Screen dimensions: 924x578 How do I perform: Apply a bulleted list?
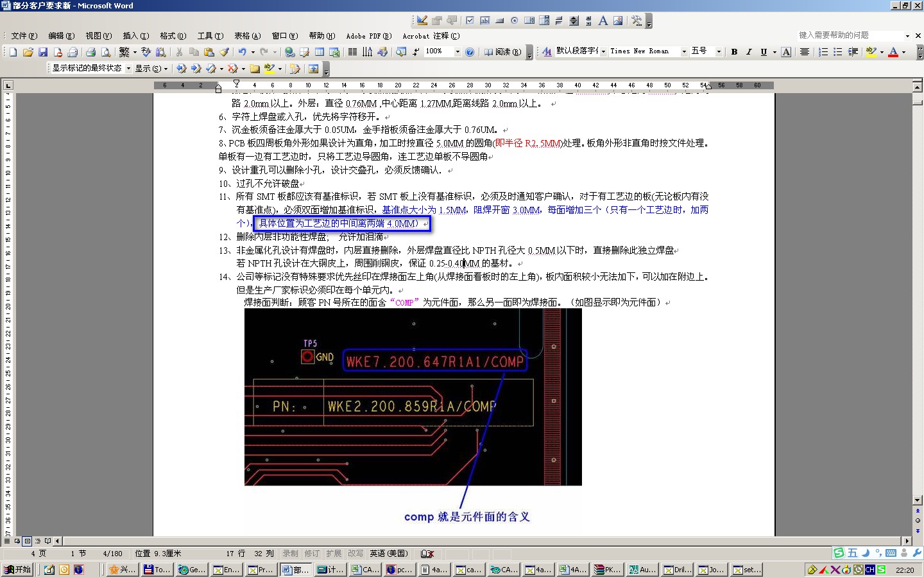pyautogui.click(x=838, y=51)
